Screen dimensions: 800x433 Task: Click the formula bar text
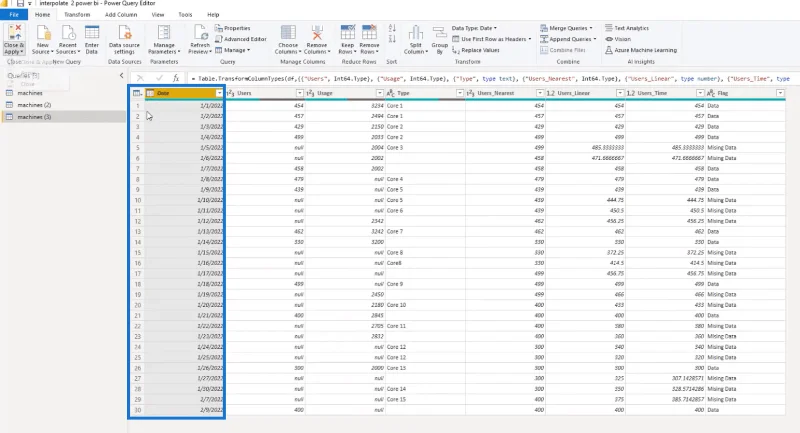[489, 79]
